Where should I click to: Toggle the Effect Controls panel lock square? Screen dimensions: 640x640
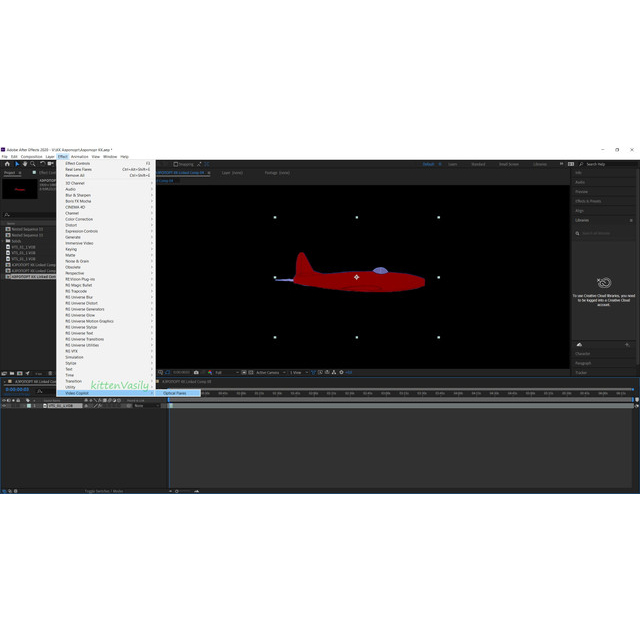click(34, 173)
